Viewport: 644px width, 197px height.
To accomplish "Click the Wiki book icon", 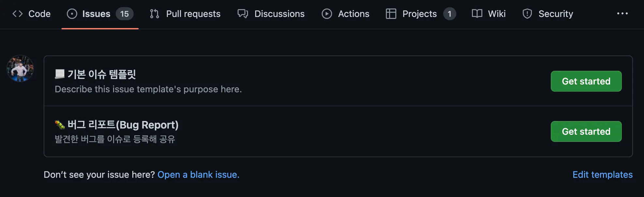I will click(x=477, y=14).
